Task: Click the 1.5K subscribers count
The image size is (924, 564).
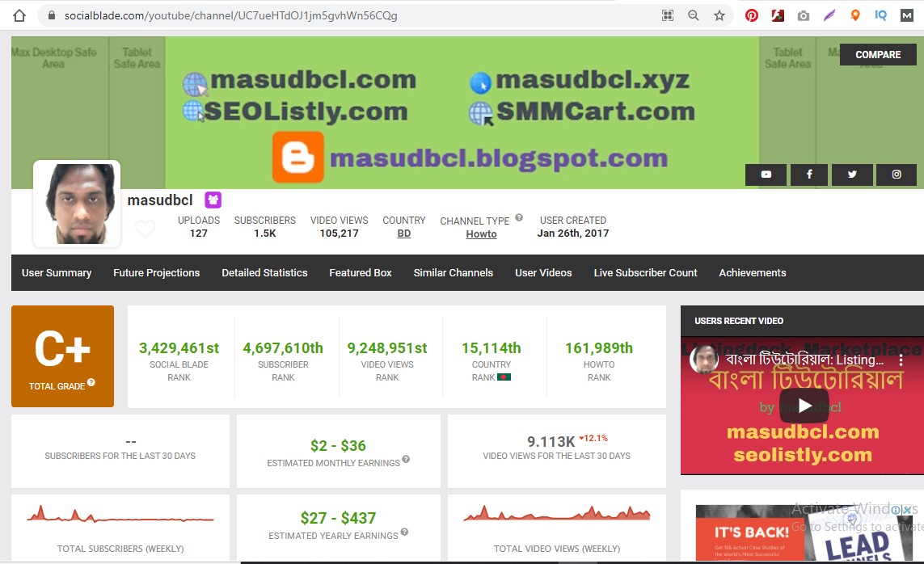Action: tap(264, 234)
